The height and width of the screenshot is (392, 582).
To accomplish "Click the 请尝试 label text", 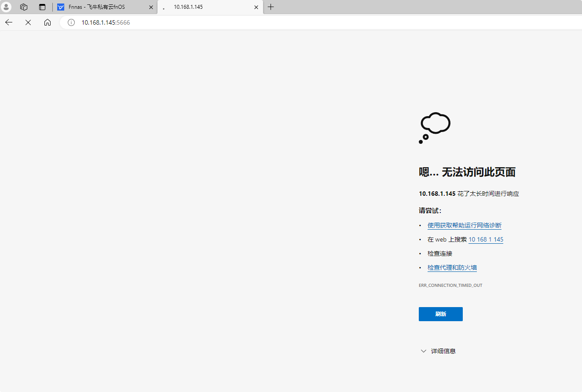I will [430, 210].
